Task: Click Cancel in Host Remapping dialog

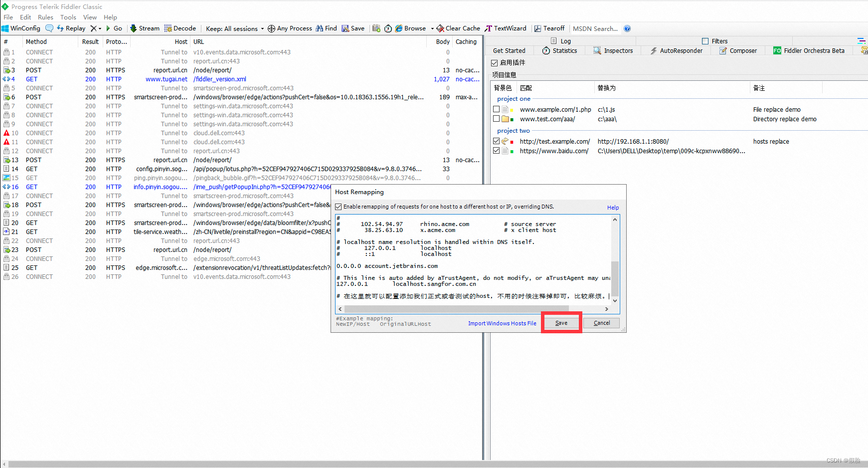Action: pyautogui.click(x=602, y=323)
